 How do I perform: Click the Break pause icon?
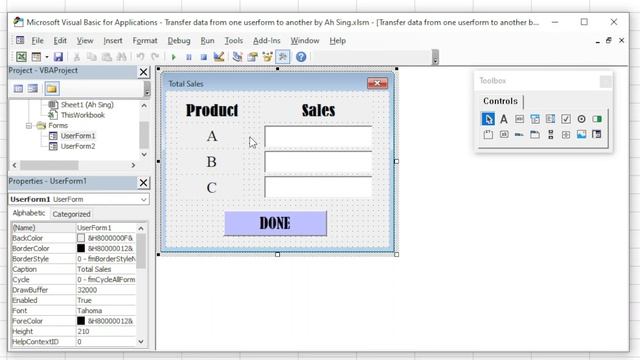click(x=189, y=57)
